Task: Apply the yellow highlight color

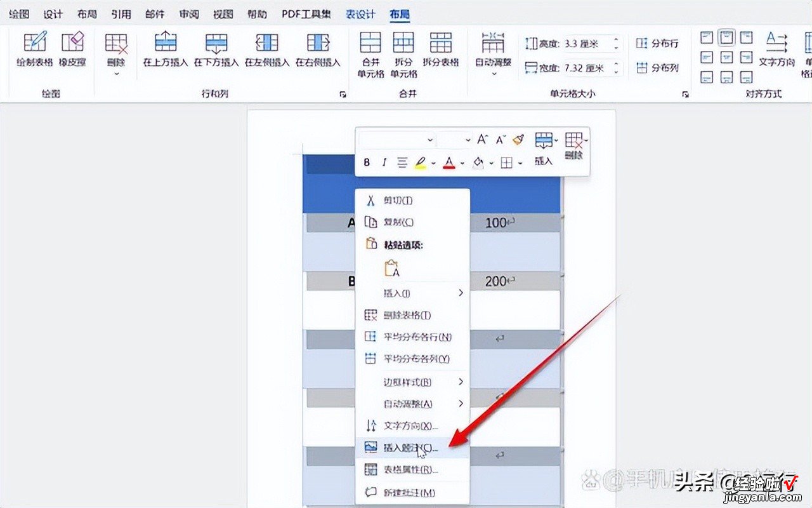Action: 420,163
